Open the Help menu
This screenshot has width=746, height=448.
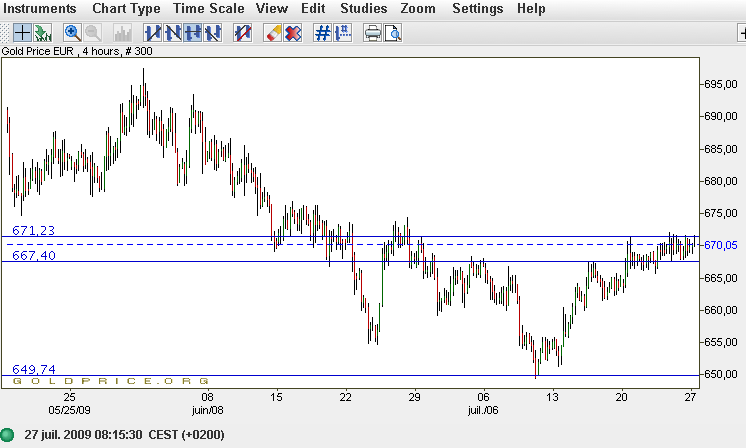click(531, 9)
